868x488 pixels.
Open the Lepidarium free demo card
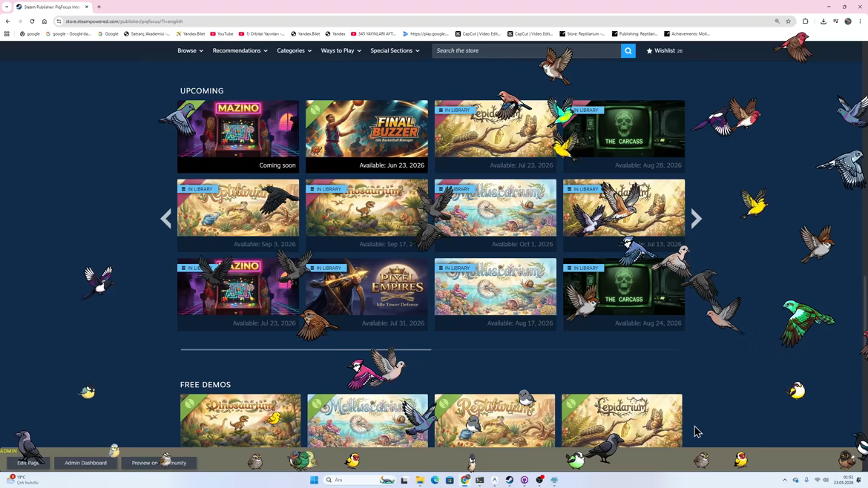click(x=622, y=421)
